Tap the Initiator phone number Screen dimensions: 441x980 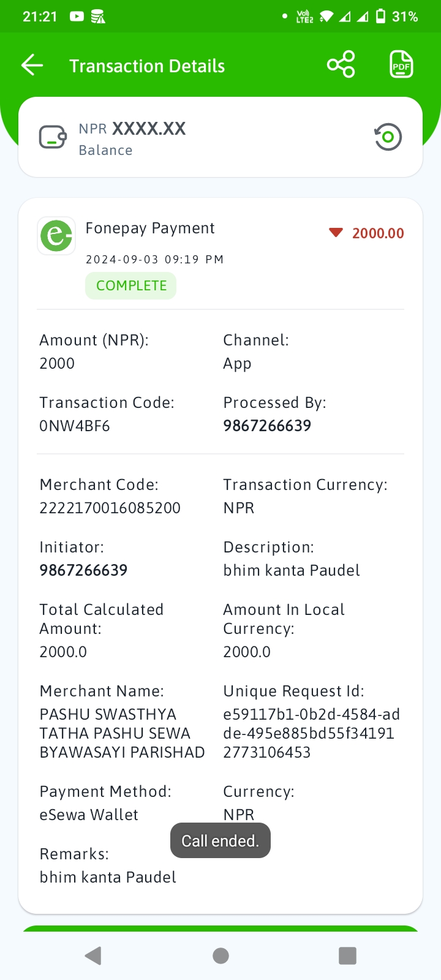pyautogui.click(x=83, y=570)
